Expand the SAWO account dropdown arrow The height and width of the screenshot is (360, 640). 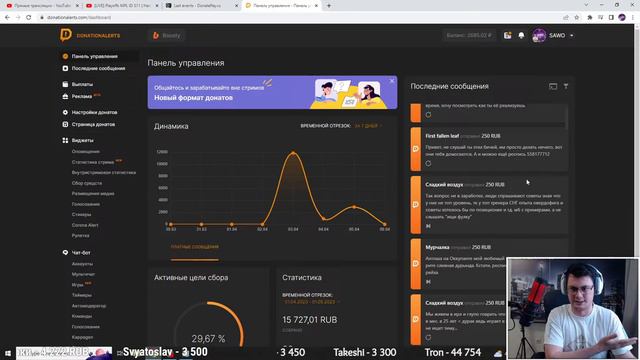(x=571, y=36)
